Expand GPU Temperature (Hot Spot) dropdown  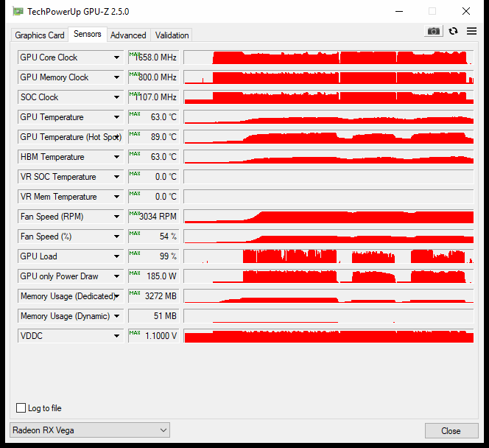coord(117,137)
